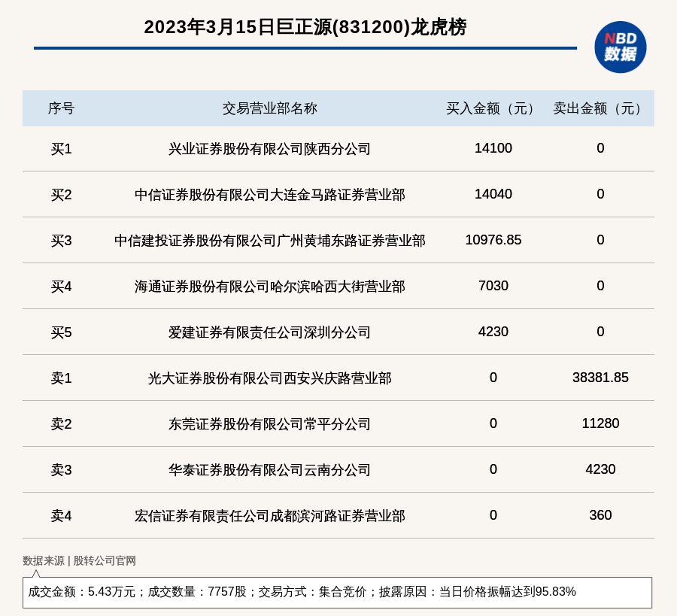The width and height of the screenshot is (677, 616).
Task: Click the 买1 row label
Action: click(x=61, y=149)
